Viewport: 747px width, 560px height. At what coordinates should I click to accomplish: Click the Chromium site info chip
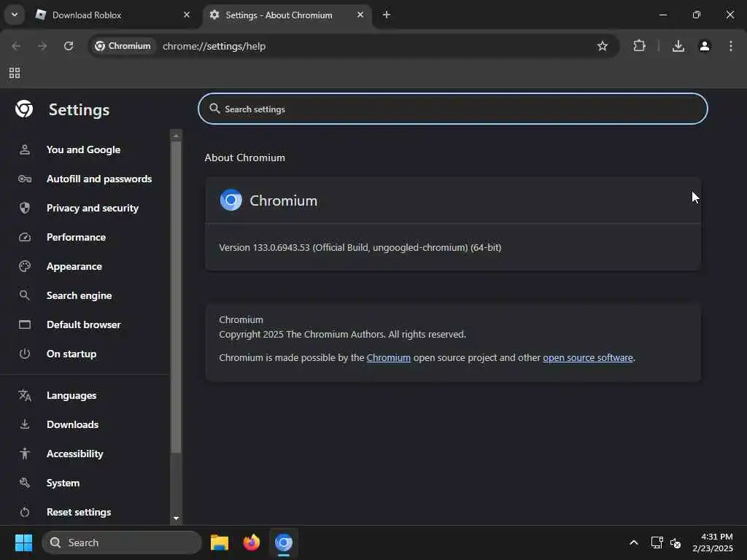[123, 46]
